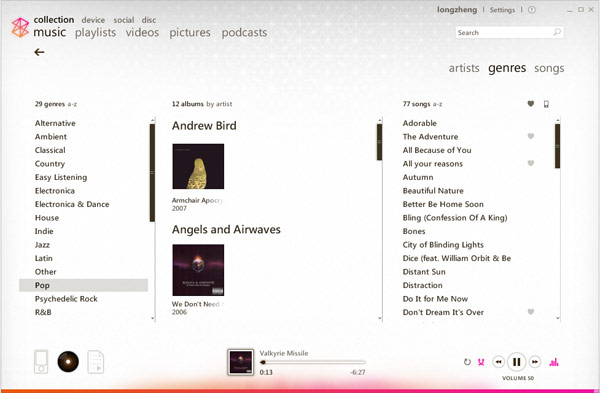
Task: Click down arrow of genres scrollbar
Action: pyautogui.click(x=153, y=318)
